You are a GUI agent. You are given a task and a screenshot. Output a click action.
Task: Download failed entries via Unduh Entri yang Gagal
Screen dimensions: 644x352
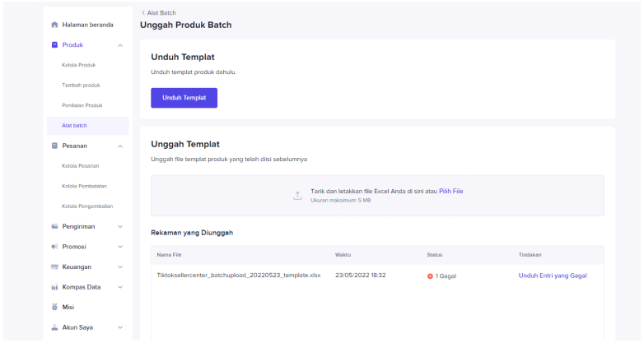552,276
